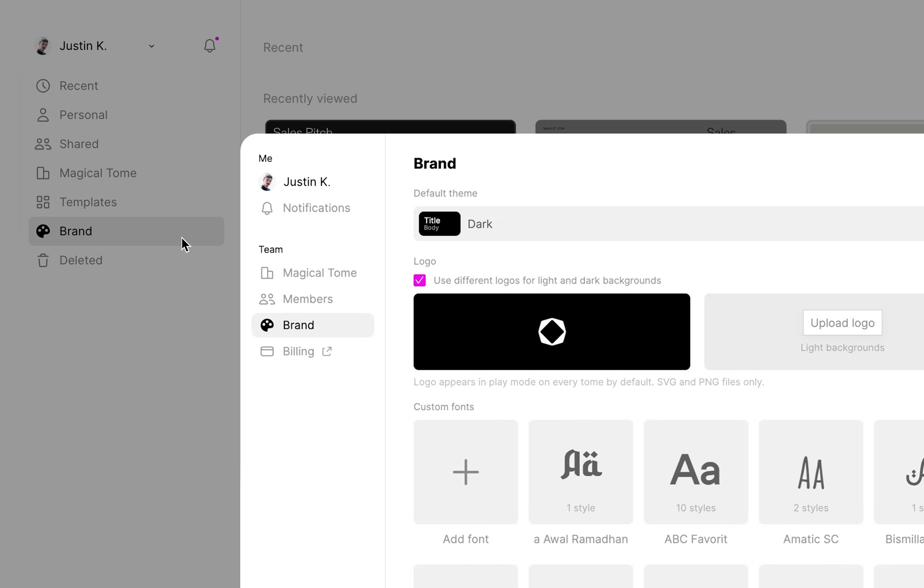Viewport: 924px width, 588px height.
Task: Toggle 'Use different logos for light and dark backgrounds'
Action: pyautogui.click(x=419, y=280)
